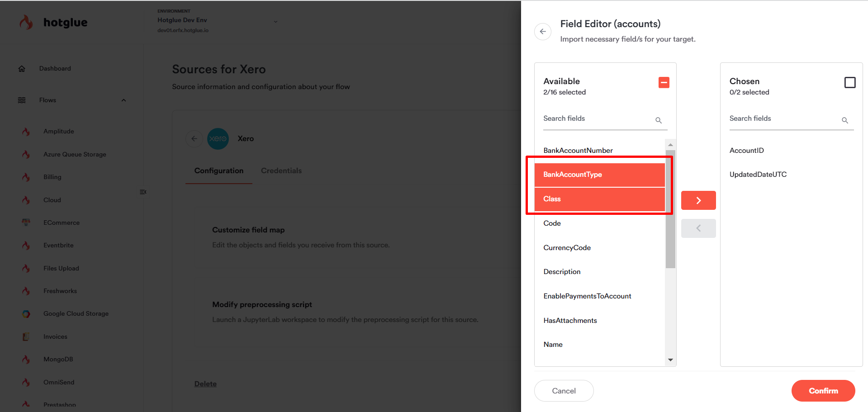Screen dimensions: 868x412
Task: Click search icon in Chosen fields
Action: point(845,120)
